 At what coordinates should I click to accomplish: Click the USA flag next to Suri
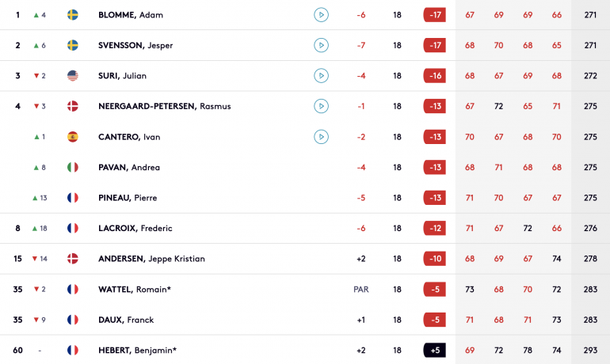pyautogui.click(x=73, y=75)
